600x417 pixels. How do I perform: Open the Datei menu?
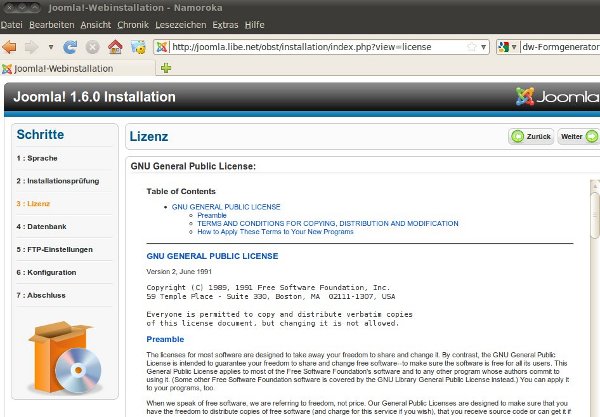coord(11,25)
